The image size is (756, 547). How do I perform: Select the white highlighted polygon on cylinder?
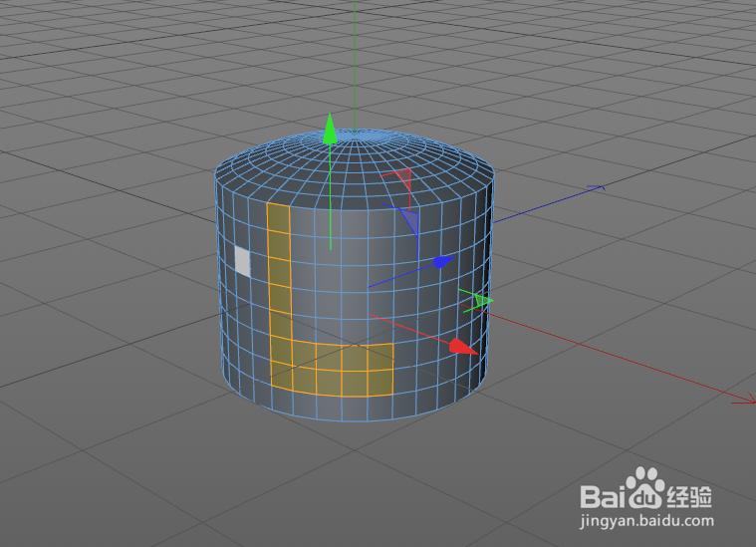pyautogui.click(x=242, y=262)
